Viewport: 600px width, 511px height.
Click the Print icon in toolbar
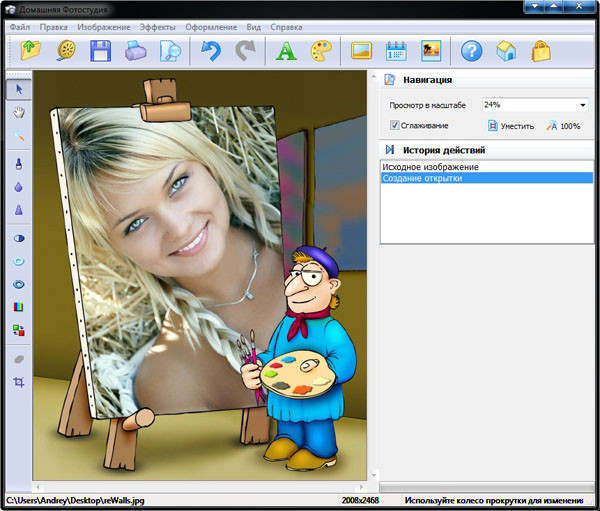[x=135, y=51]
